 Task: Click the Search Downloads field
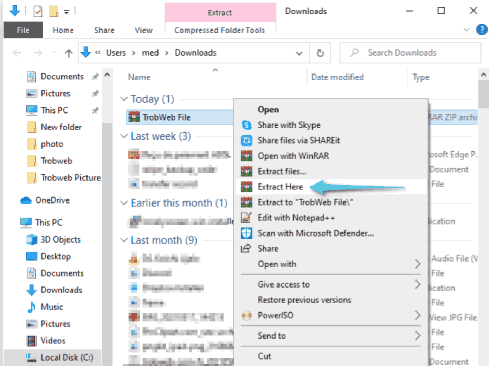click(410, 53)
